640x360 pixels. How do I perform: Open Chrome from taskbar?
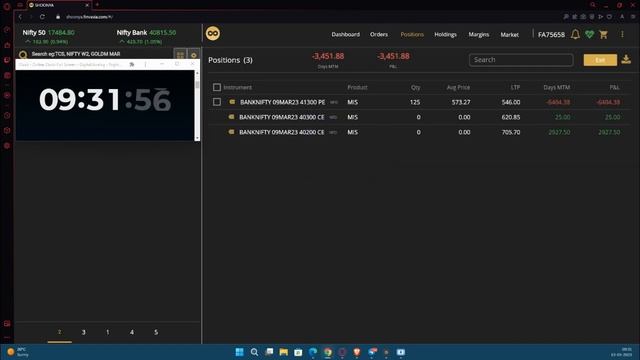tap(328, 352)
